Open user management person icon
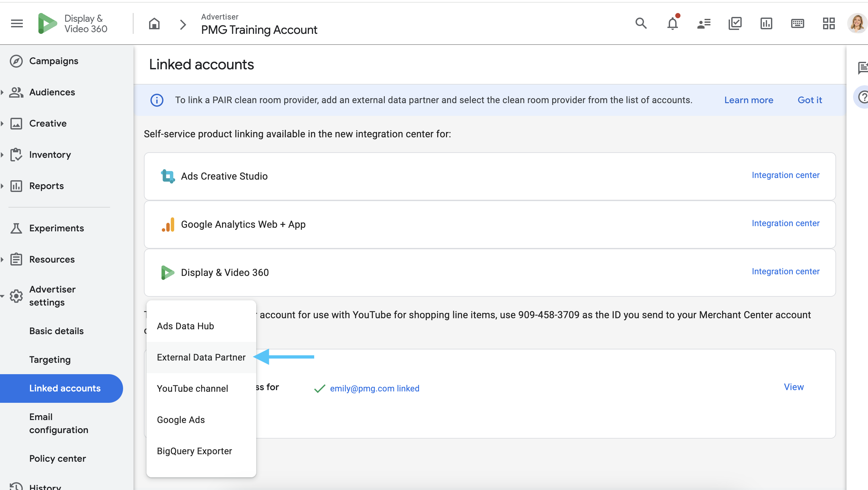868x490 pixels. click(704, 23)
